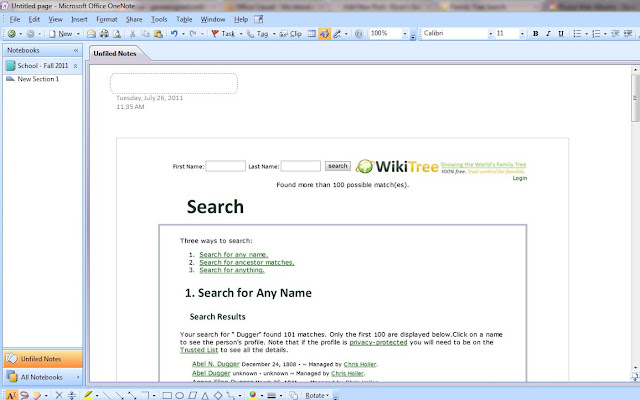This screenshot has height=400, width=640.
Task: Create a new page with New button
Action: (x=61, y=34)
